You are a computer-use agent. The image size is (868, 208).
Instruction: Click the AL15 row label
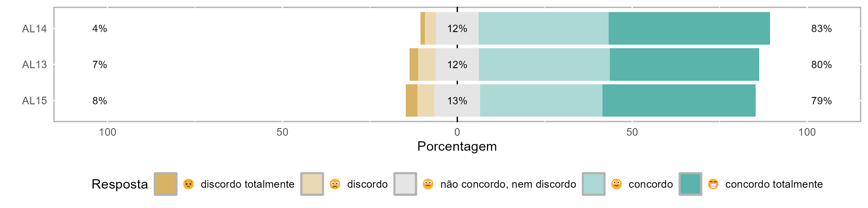34,101
